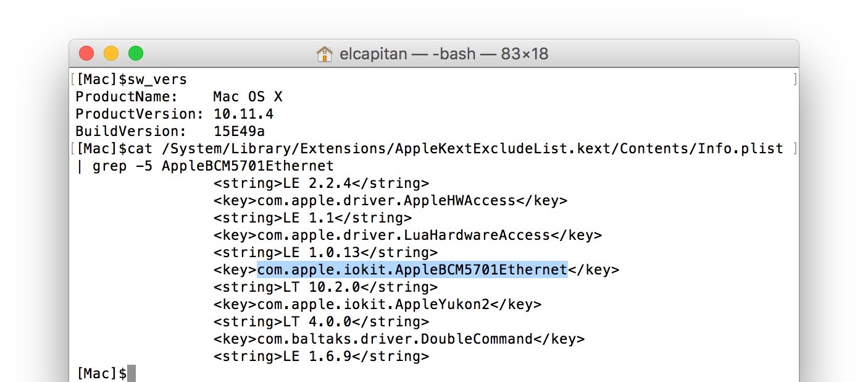Click the com.apple.iokit.AppleYukon2 key line
868x382 pixels.
coord(377,304)
